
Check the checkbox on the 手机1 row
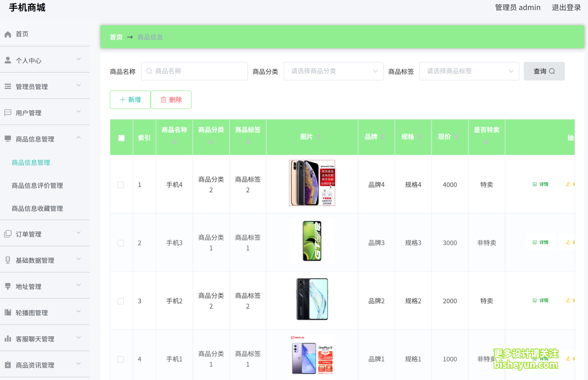121,359
